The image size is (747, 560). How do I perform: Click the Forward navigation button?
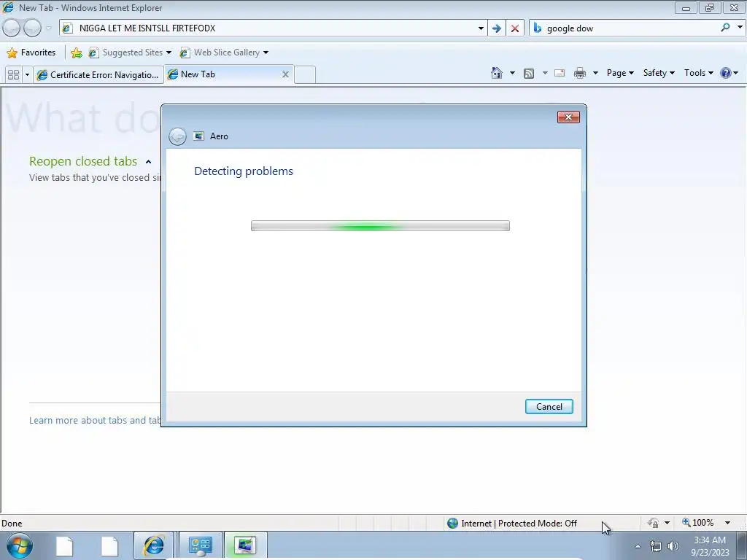32,28
